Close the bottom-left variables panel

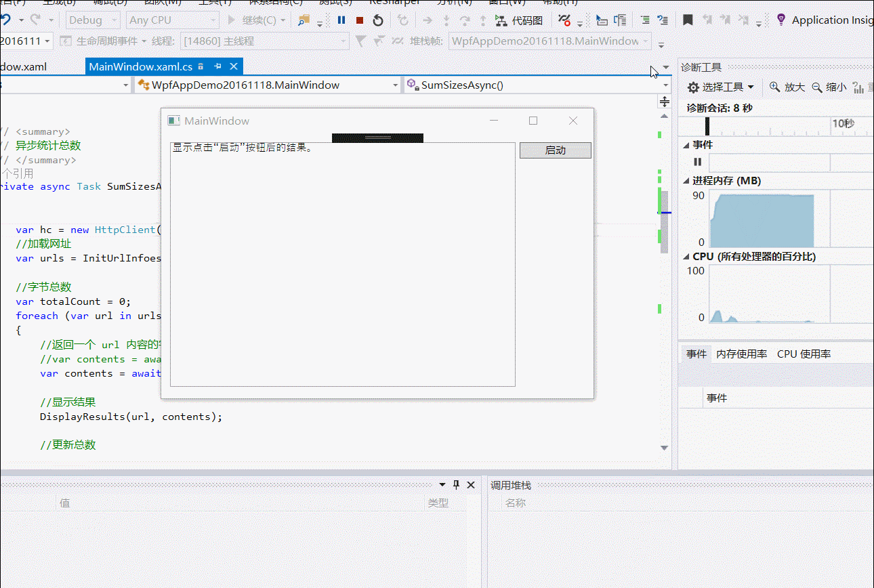tap(472, 485)
